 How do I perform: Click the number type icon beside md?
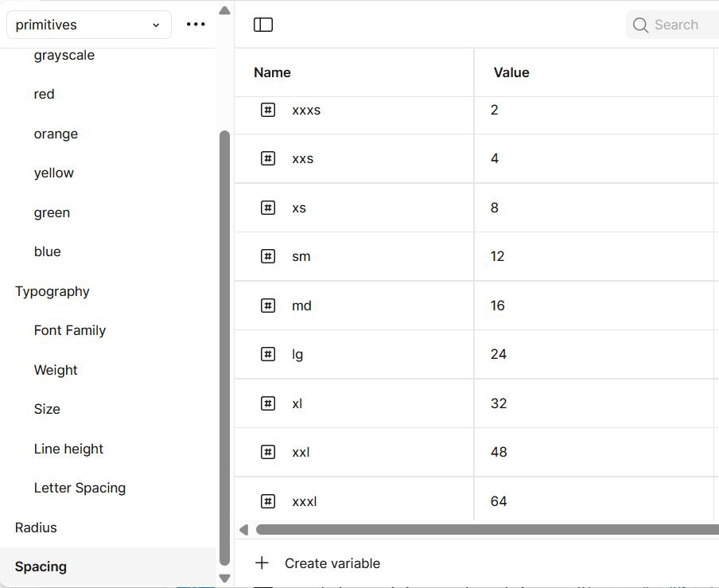(268, 306)
